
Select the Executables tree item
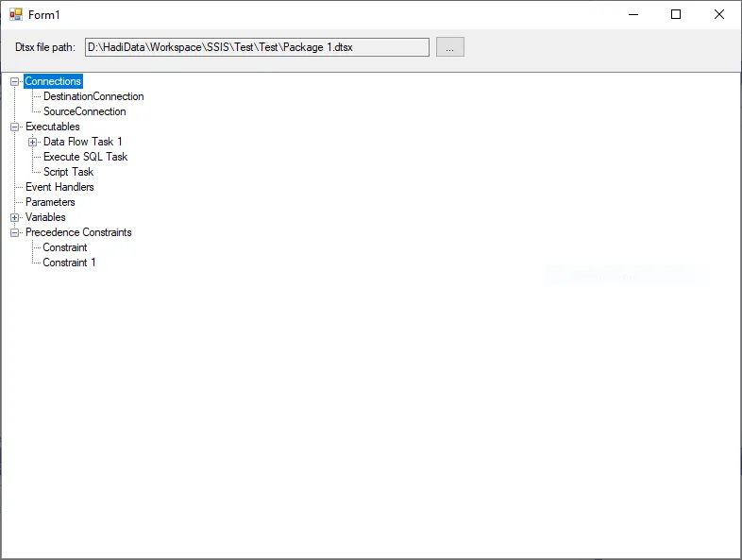point(53,127)
